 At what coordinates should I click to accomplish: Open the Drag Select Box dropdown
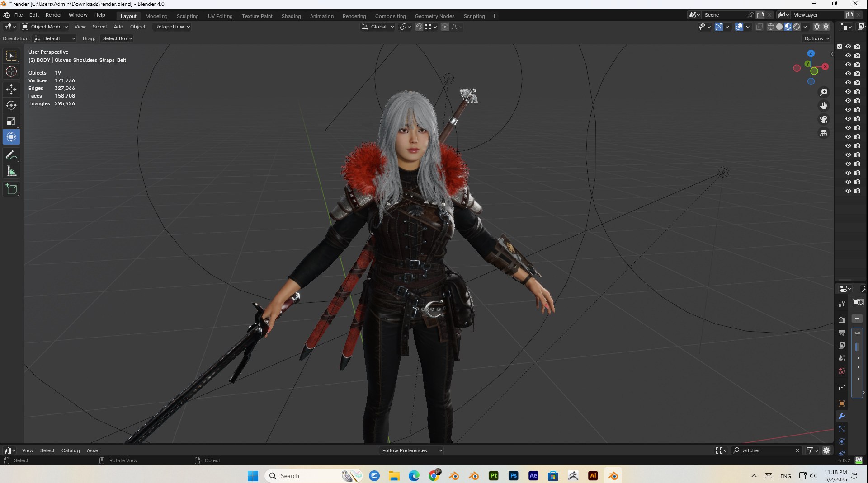117,39
